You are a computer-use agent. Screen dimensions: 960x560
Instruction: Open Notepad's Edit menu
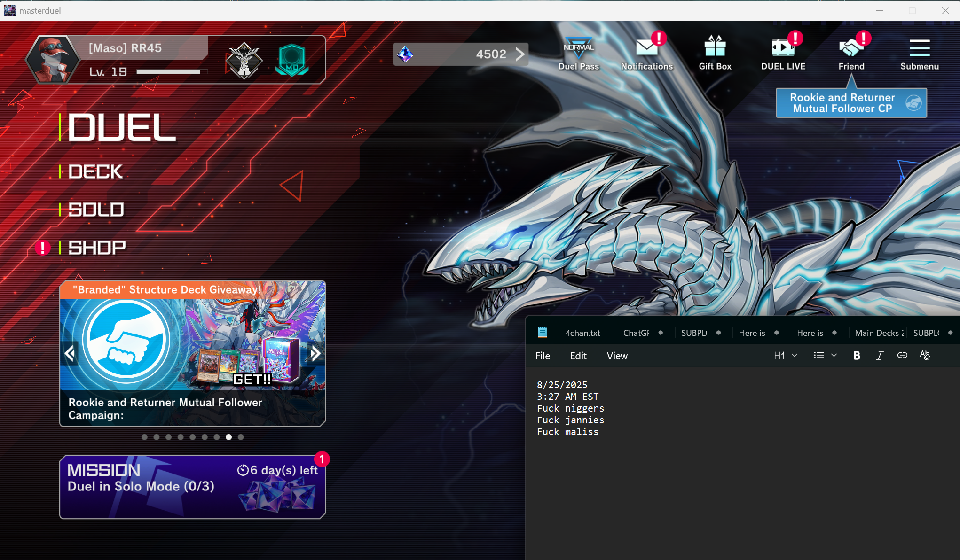(578, 356)
